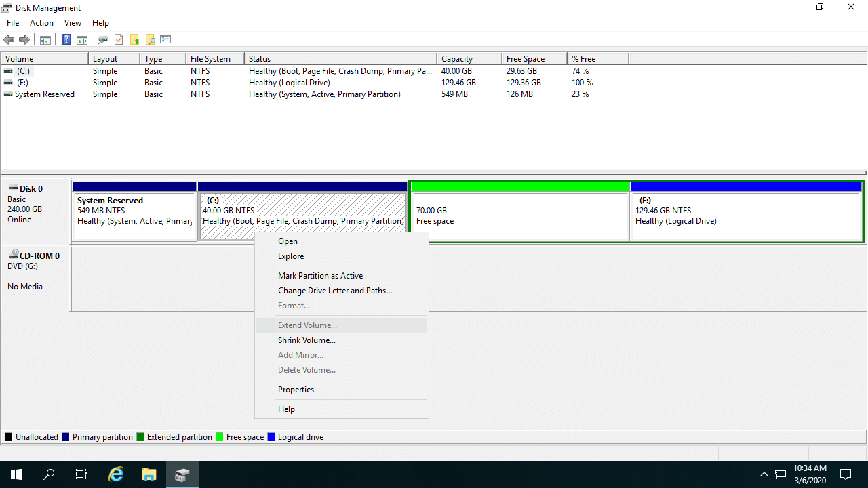This screenshot has height=488, width=868.
Task: Click the 70.00 GB Free space block
Action: (519, 211)
